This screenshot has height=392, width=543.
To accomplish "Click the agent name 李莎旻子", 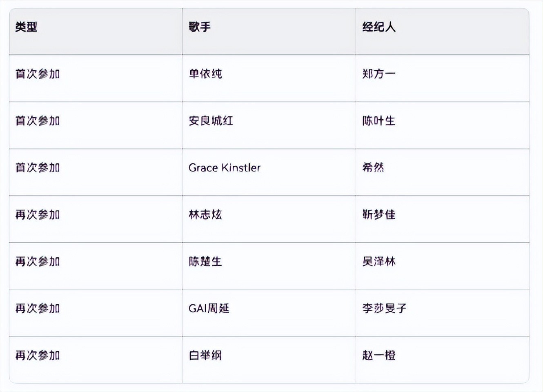I will pyautogui.click(x=384, y=308).
